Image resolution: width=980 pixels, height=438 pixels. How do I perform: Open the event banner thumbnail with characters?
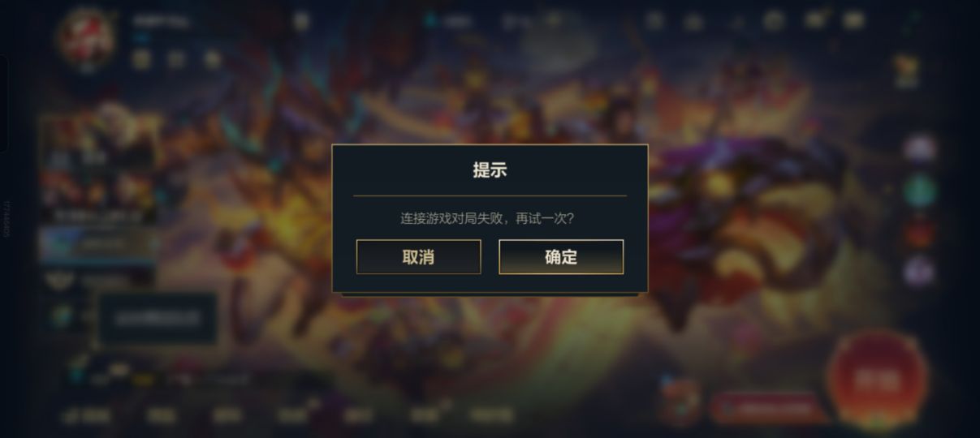99,166
